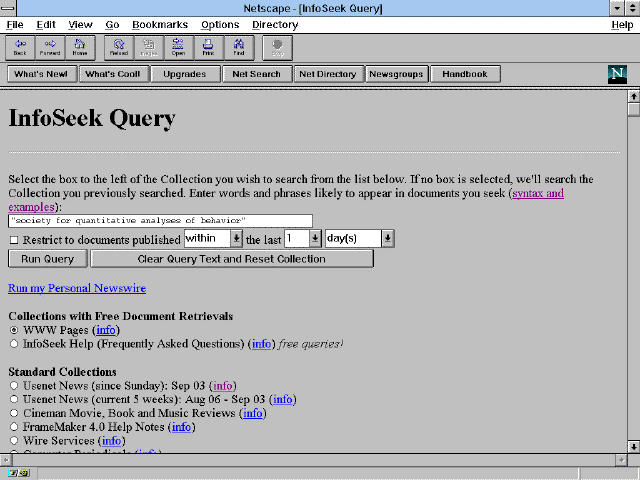This screenshot has height=480, width=640.
Task: Click the vertical scrollbar up arrow
Action: [x=633, y=97]
